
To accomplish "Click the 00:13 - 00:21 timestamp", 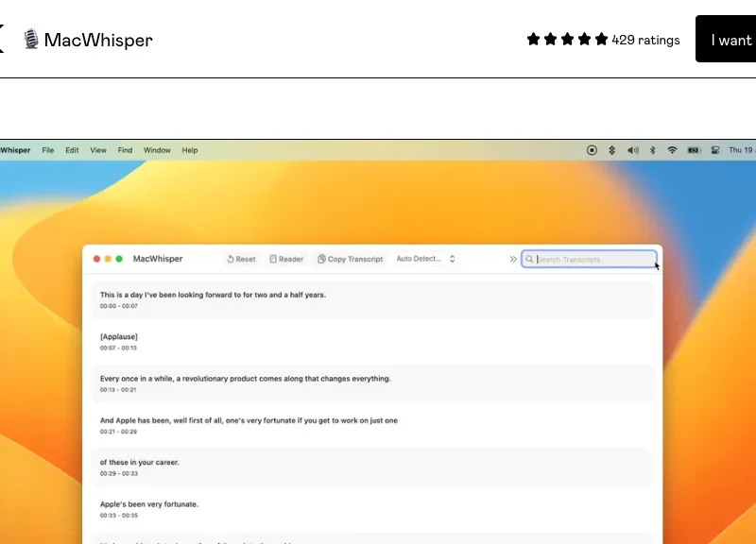I will pyautogui.click(x=118, y=390).
